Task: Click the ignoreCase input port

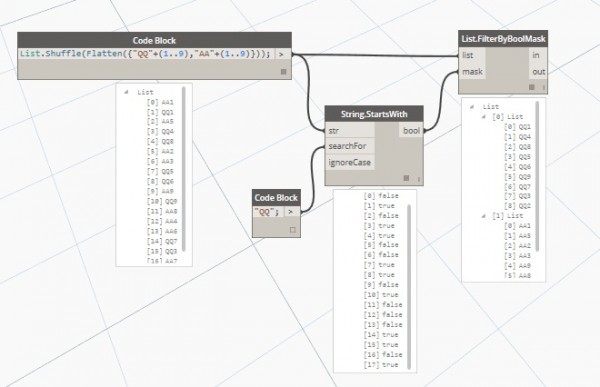Action: 350,162
